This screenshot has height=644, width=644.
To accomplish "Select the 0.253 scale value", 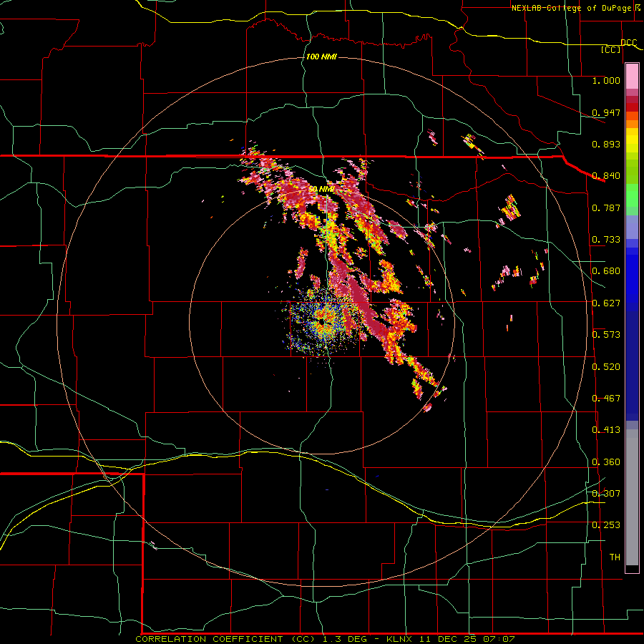I will click(x=606, y=525).
